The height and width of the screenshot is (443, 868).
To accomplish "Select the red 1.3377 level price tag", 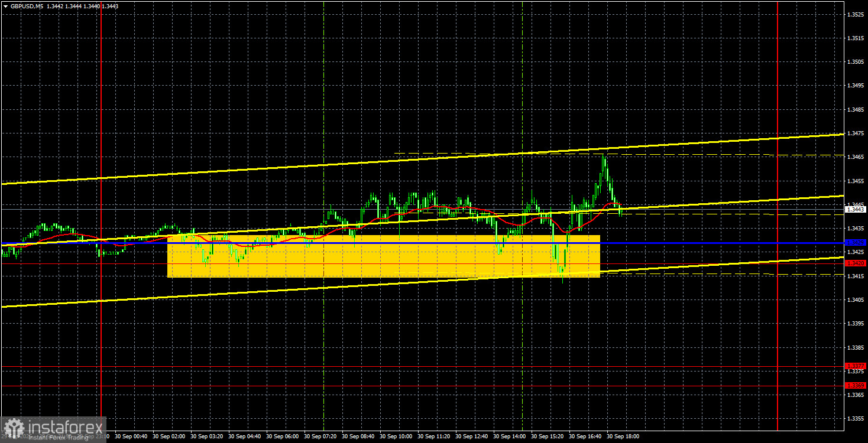I will 856,366.
